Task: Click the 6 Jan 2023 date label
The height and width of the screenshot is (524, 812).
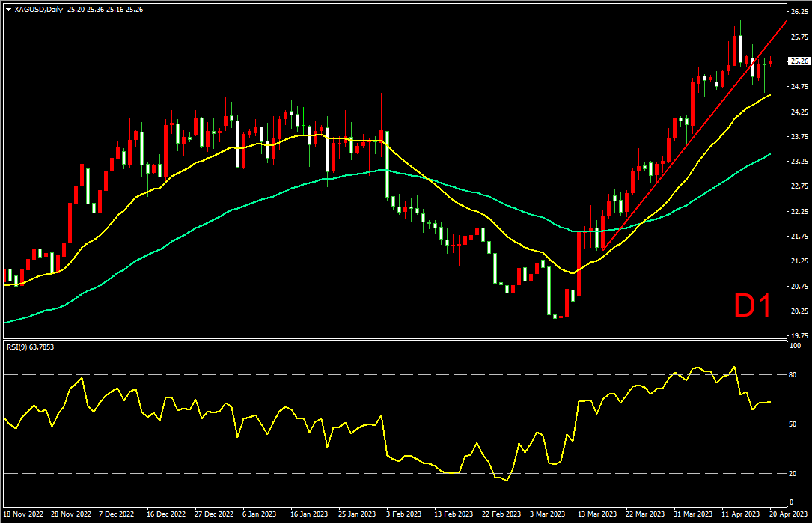Action: click(260, 514)
